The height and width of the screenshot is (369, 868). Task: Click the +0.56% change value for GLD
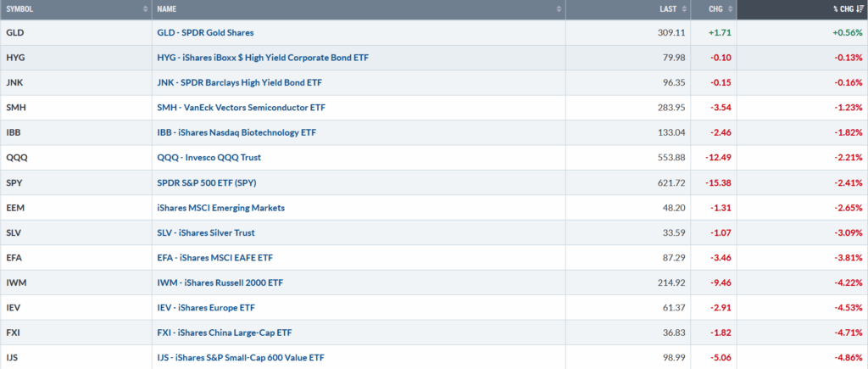[x=845, y=33]
